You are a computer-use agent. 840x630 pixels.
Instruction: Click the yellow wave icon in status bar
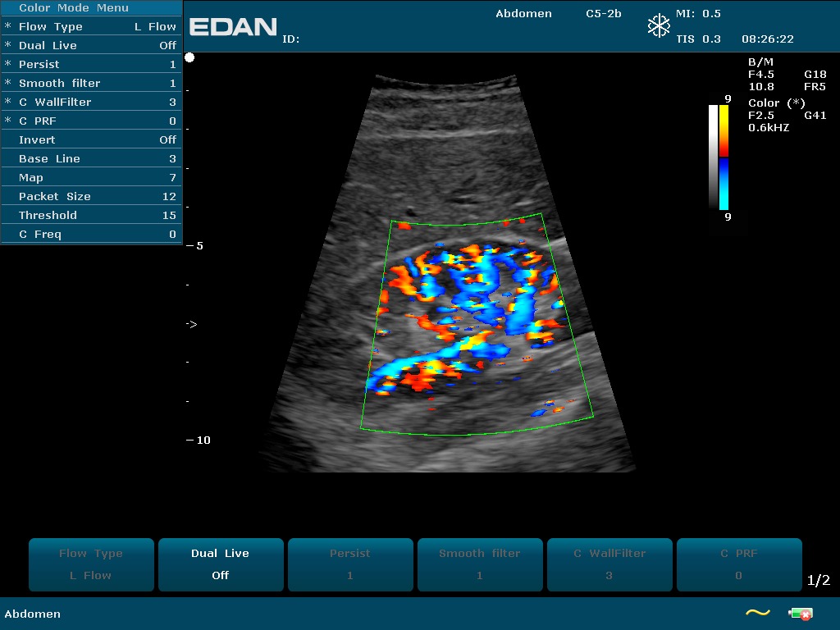757,613
